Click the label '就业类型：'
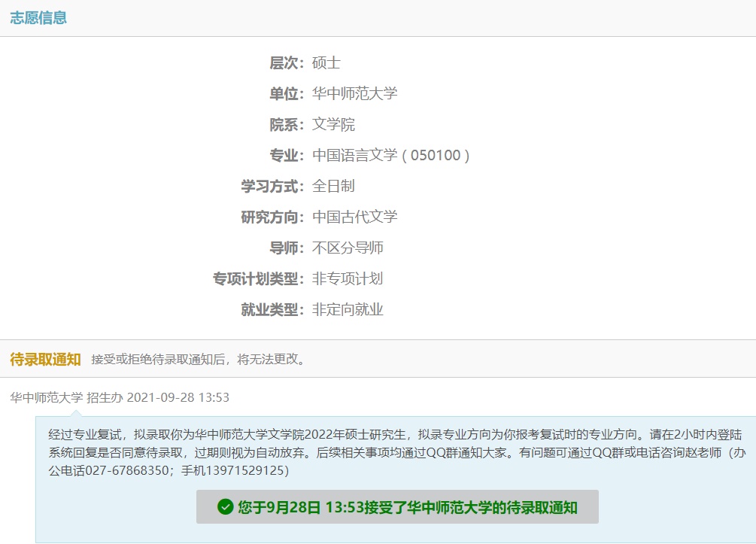Image resolution: width=756 pixels, height=544 pixels. [273, 309]
